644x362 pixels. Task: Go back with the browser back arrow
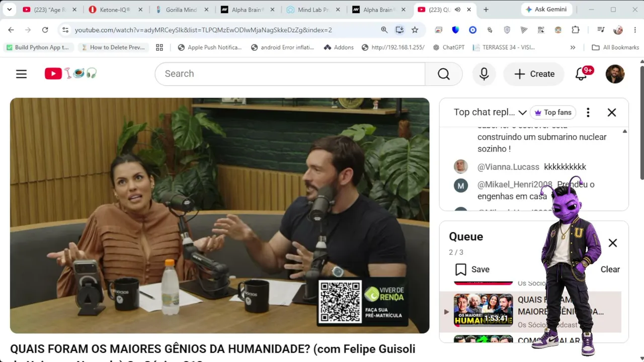(x=11, y=30)
